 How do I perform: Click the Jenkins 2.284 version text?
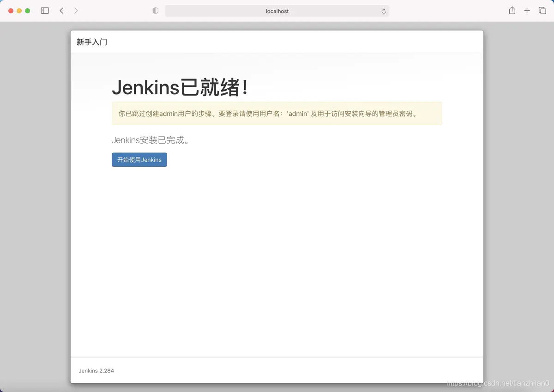96,371
